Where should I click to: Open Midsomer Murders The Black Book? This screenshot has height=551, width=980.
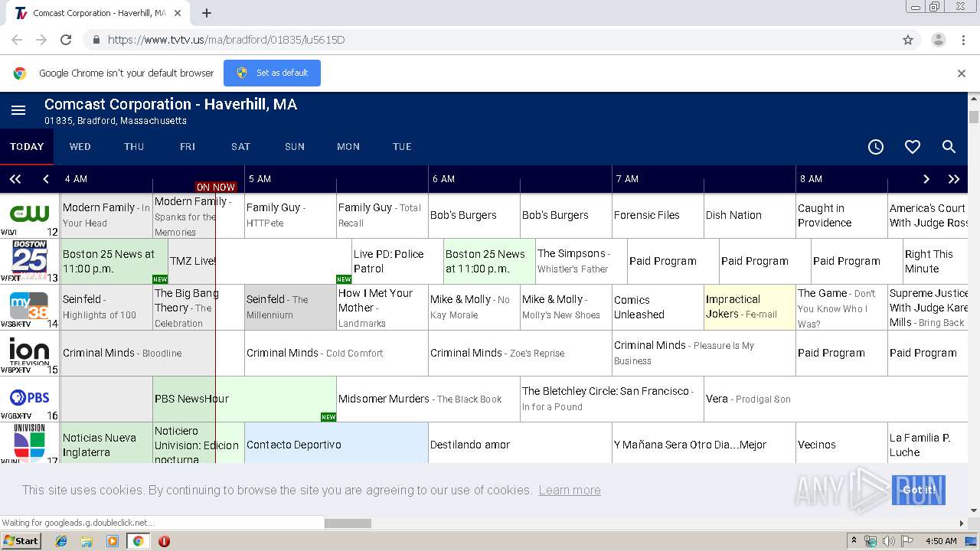click(428, 399)
